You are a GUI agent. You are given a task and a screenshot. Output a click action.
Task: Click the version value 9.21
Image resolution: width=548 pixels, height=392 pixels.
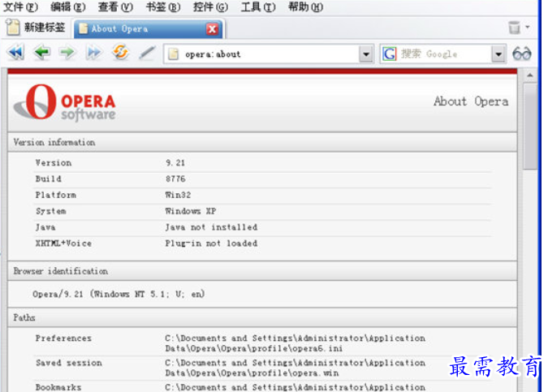(x=175, y=163)
